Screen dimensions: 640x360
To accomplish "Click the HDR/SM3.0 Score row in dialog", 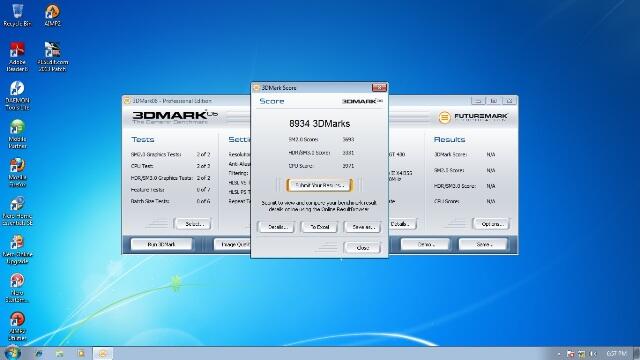I will 321,153.
